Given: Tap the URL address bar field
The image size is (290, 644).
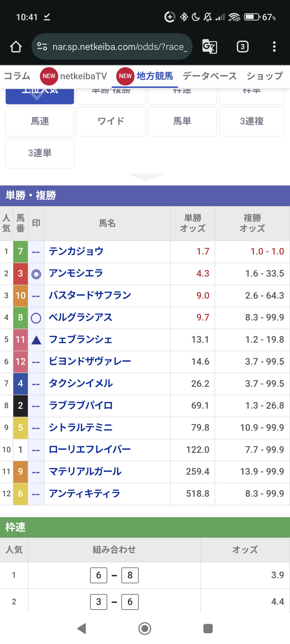Looking at the screenshot, I should coord(120,47).
